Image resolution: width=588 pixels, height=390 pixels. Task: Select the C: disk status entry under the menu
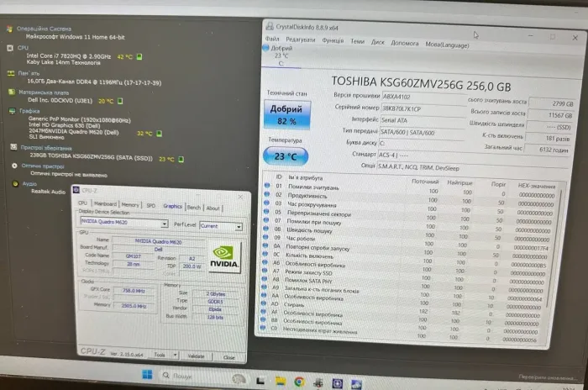[x=281, y=55]
